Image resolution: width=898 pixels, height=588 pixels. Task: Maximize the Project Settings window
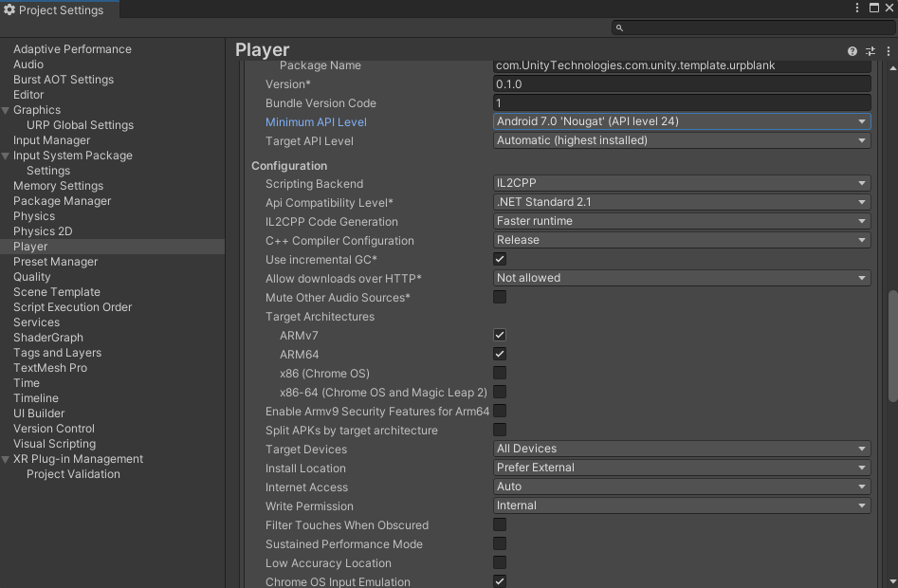tap(874, 8)
